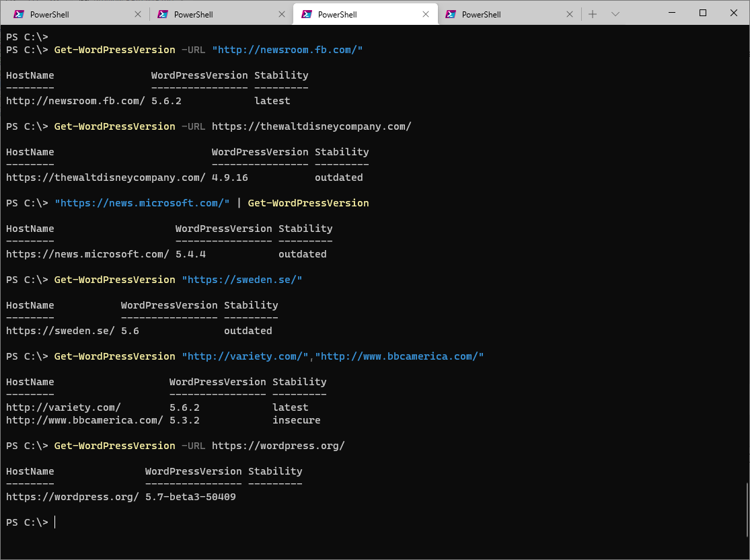Click version 5.6.2 in the newsroom.fb.com row
The height and width of the screenshot is (560, 750).
click(166, 101)
